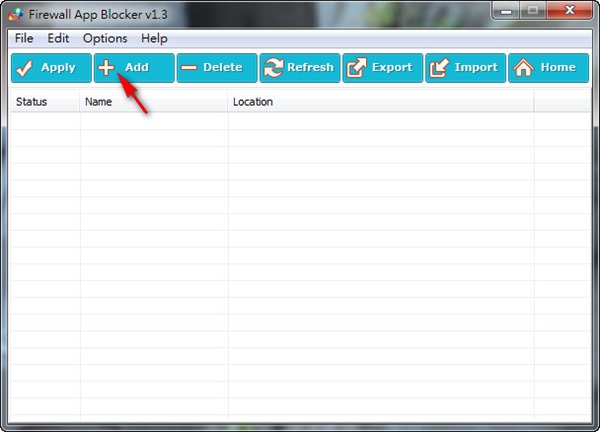This screenshot has width=600, height=432.
Task: Sort list by Name column header
Action: tap(153, 102)
